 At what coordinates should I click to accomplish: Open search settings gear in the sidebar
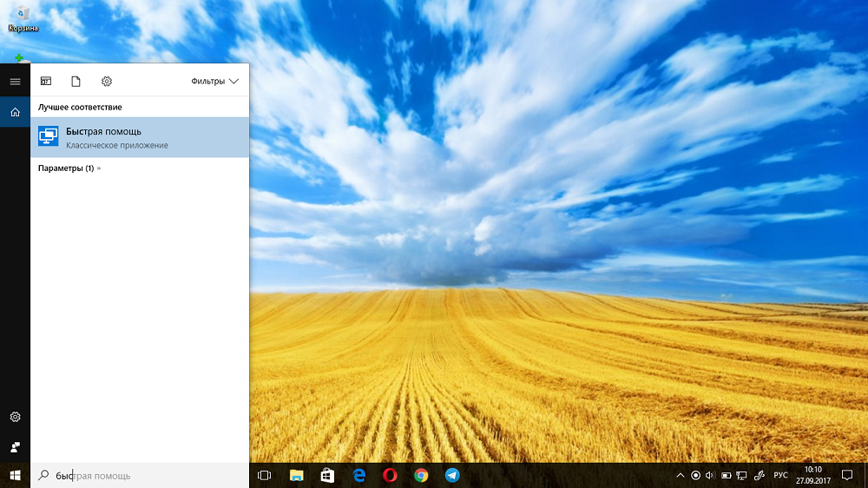pos(15,417)
